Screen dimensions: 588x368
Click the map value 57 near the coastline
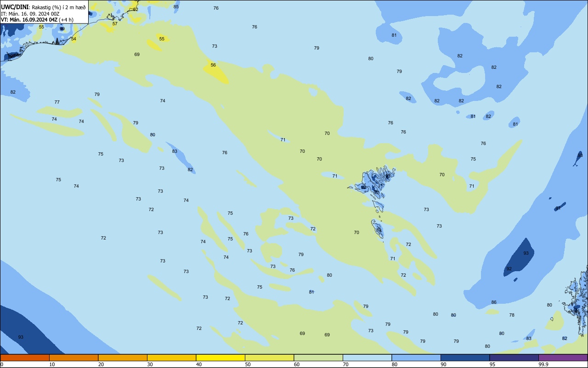[x=115, y=24]
